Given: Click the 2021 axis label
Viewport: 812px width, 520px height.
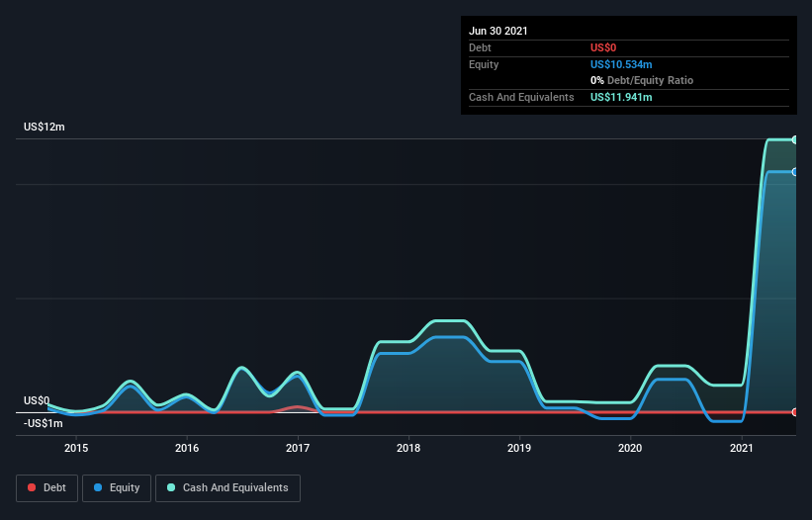Looking at the screenshot, I should (741, 448).
